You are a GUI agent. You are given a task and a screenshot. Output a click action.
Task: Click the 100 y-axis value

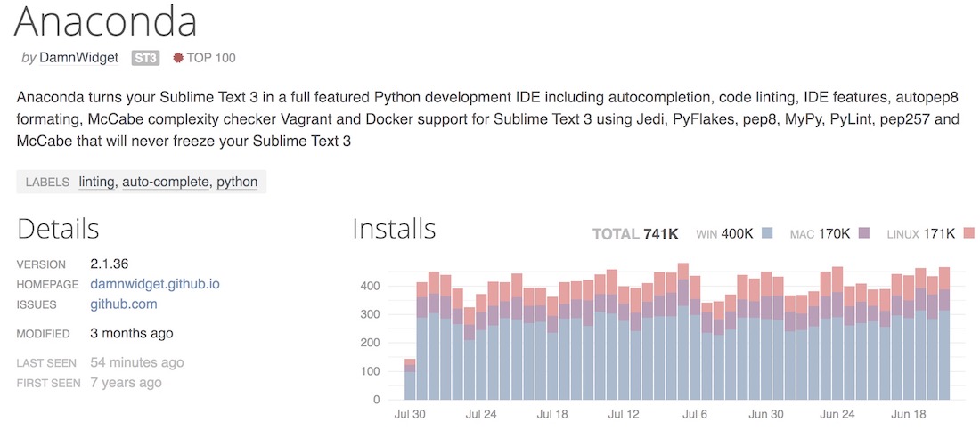(x=368, y=371)
